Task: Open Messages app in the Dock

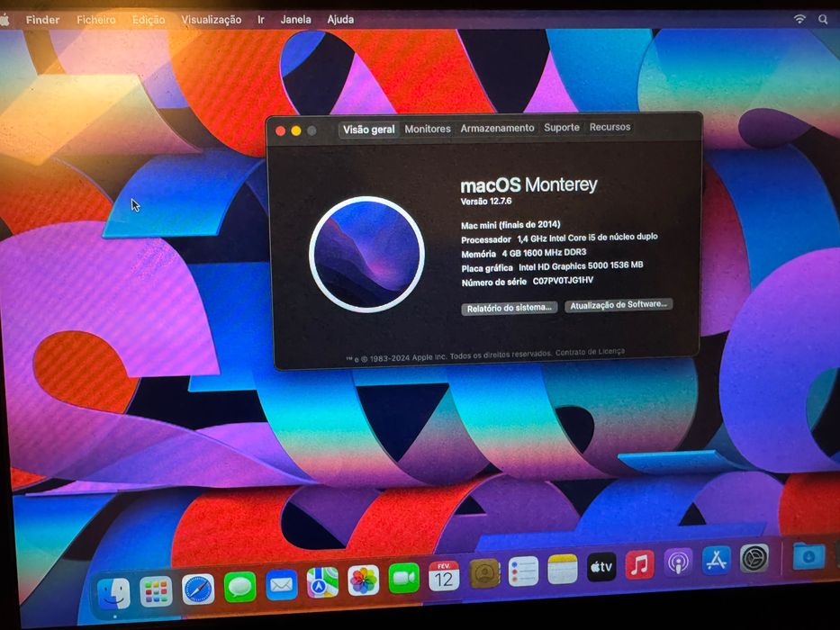Action: (239, 587)
